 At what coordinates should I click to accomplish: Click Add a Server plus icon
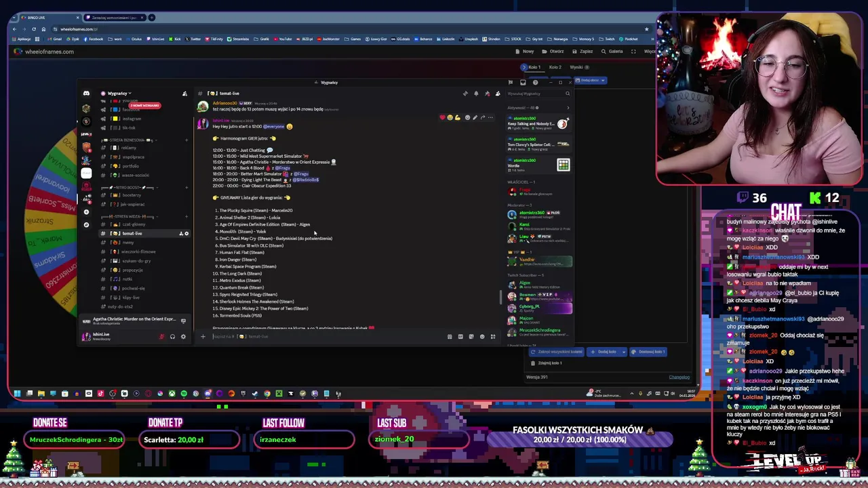(86, 211)
